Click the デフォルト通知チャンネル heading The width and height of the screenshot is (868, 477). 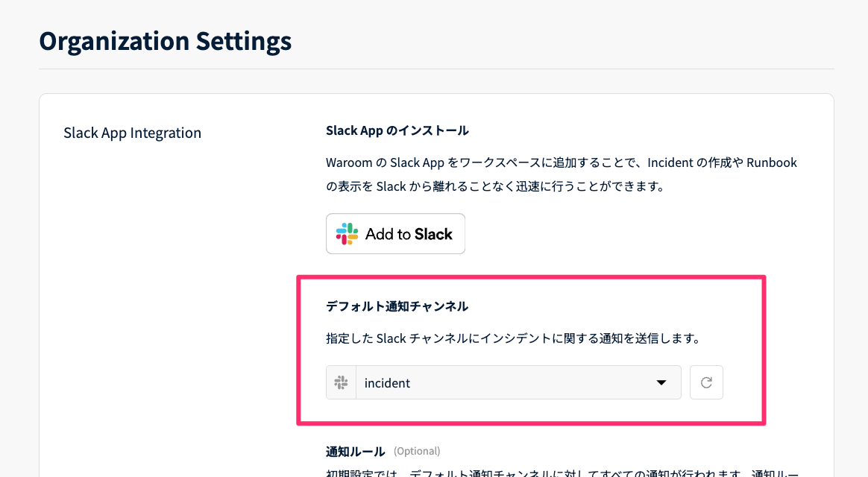397,306
